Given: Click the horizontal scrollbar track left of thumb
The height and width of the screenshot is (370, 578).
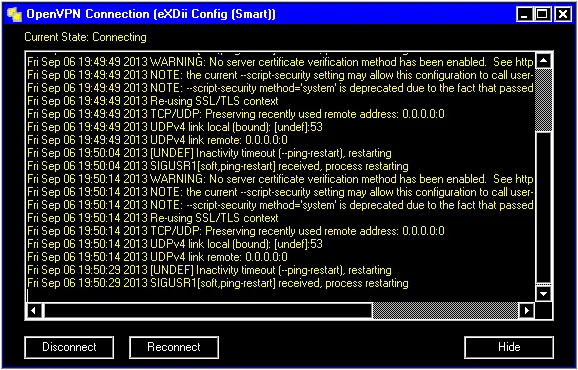Looking at the screenshot, I should (207, 311).
